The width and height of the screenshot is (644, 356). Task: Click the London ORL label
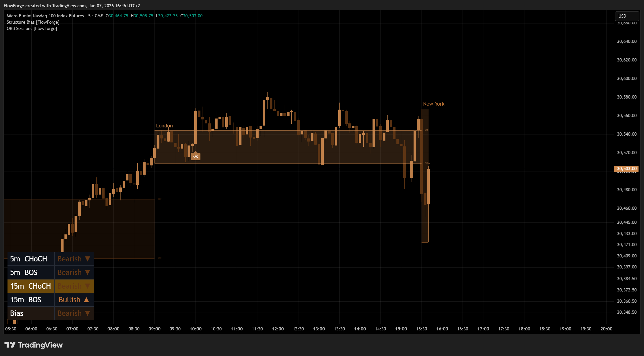(428, 163)
